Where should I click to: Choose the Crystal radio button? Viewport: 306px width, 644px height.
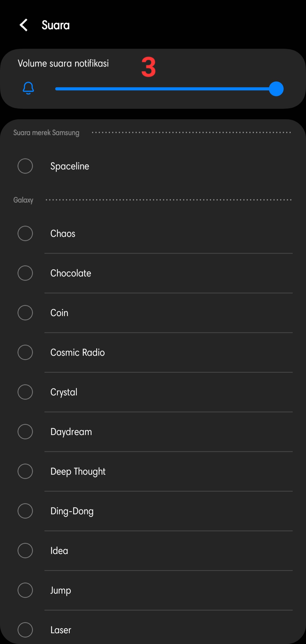pyautogui.click(x=25, y=392)
